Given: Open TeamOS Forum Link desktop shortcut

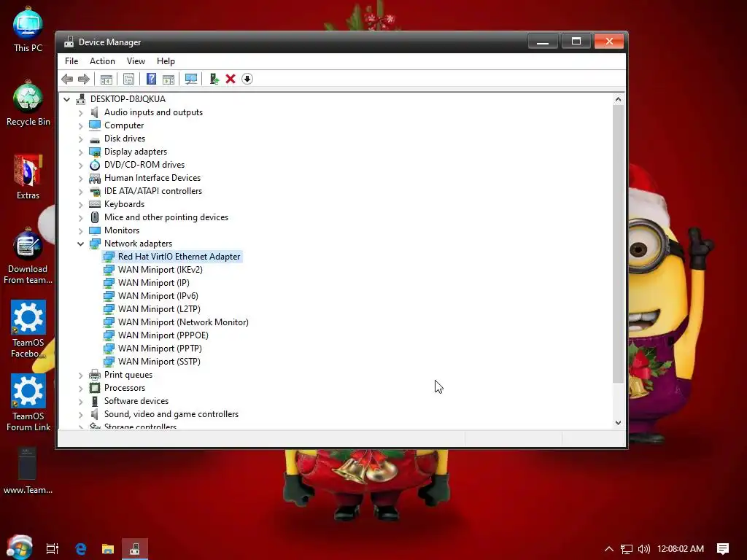Looking at the screenshot, I should click(28, 402).
